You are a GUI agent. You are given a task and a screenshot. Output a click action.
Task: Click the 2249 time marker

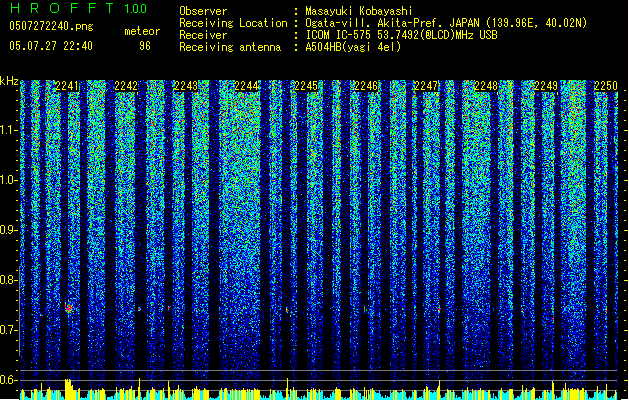pyautogui.click(x=546, y=86)
